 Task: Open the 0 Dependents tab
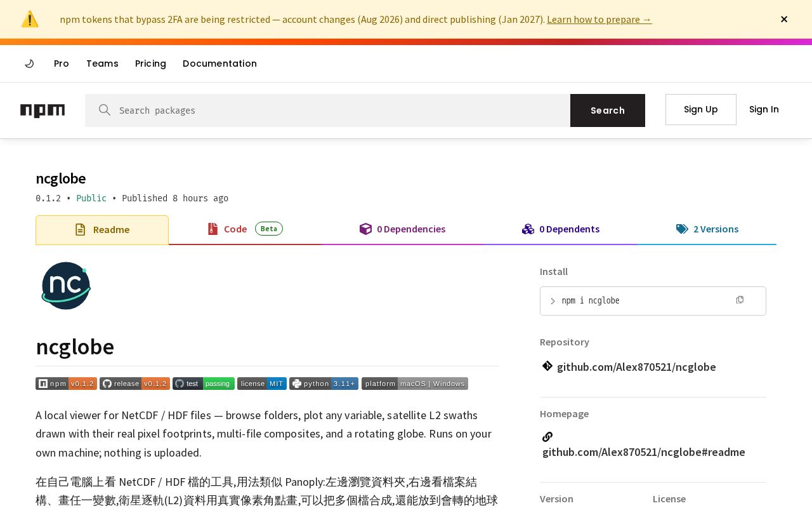(561, 229)
